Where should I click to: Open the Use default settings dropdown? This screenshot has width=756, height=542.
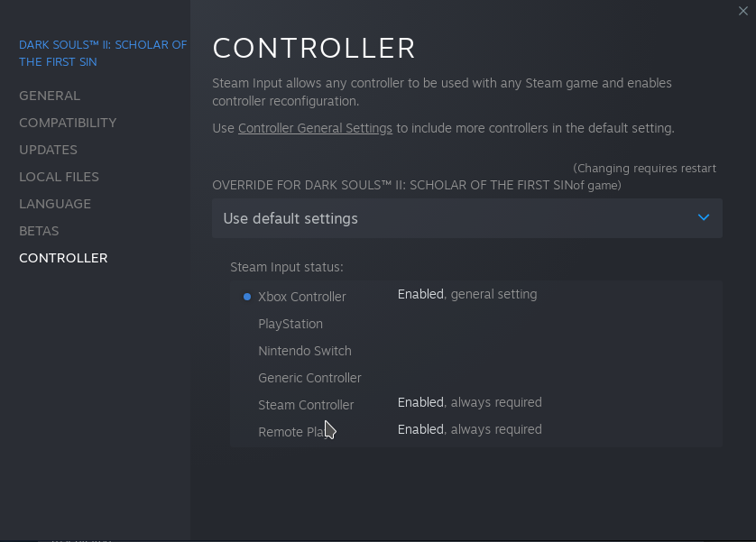point(466,218)
